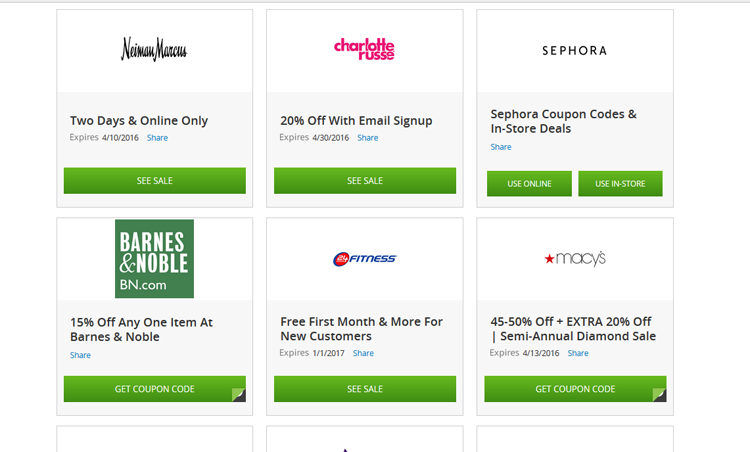
Task: Click the Macy's star logo
Action: (575, 258)
